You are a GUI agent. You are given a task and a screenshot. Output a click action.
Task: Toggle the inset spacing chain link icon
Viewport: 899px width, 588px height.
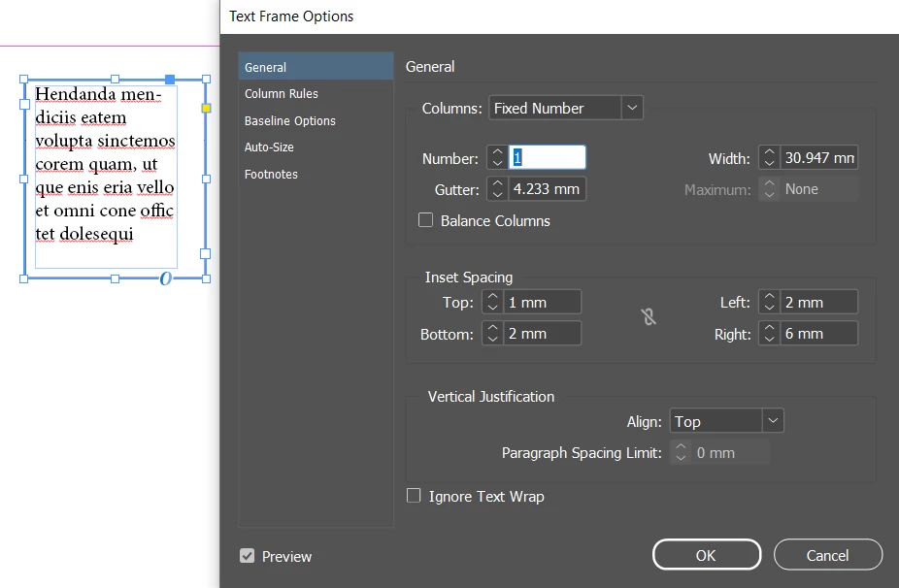coord(649,317)
